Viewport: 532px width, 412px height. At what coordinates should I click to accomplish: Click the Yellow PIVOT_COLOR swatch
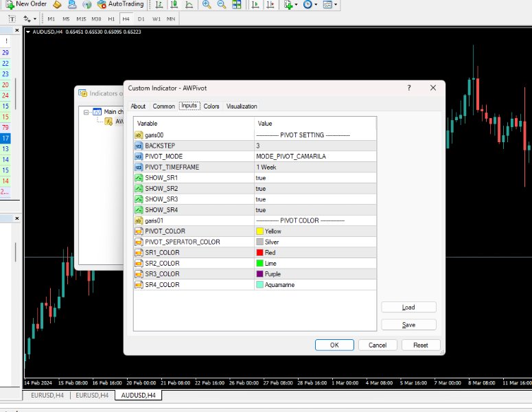pyautogui.click(x=260, y=231)
